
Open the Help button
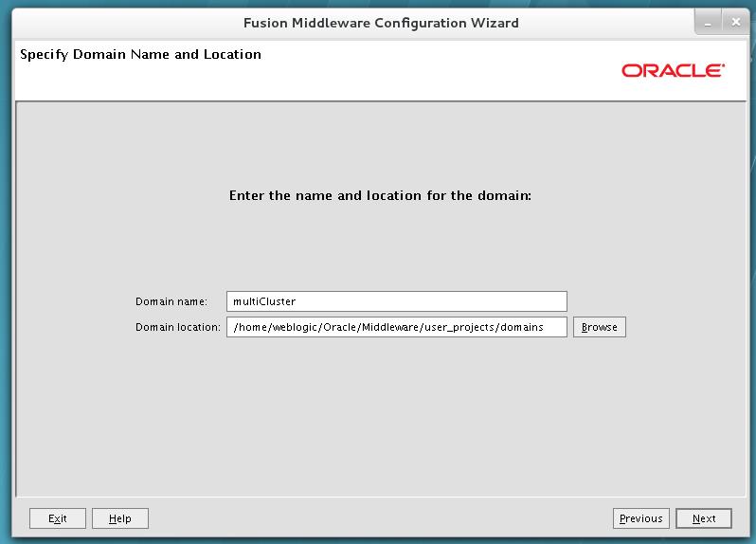(x=120, y=518)
